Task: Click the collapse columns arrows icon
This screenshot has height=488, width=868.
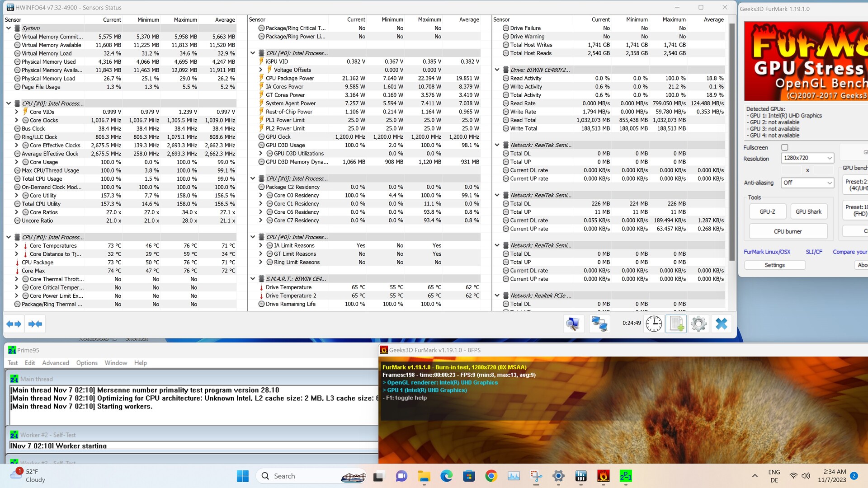Action: coord(35,324)
